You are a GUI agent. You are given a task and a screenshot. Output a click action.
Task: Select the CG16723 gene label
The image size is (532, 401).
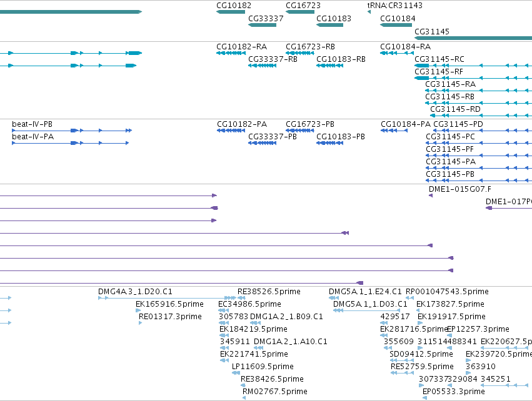[x=303, y=6]
